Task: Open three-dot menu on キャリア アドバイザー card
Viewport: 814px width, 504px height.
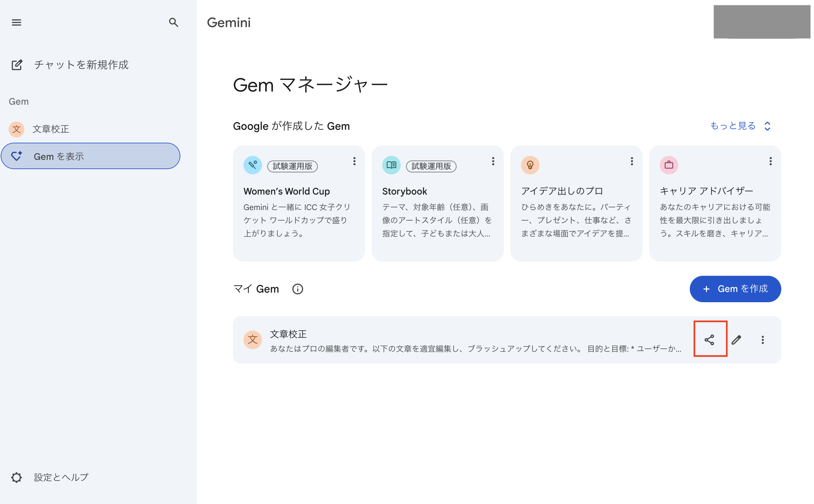Action: 770,161
